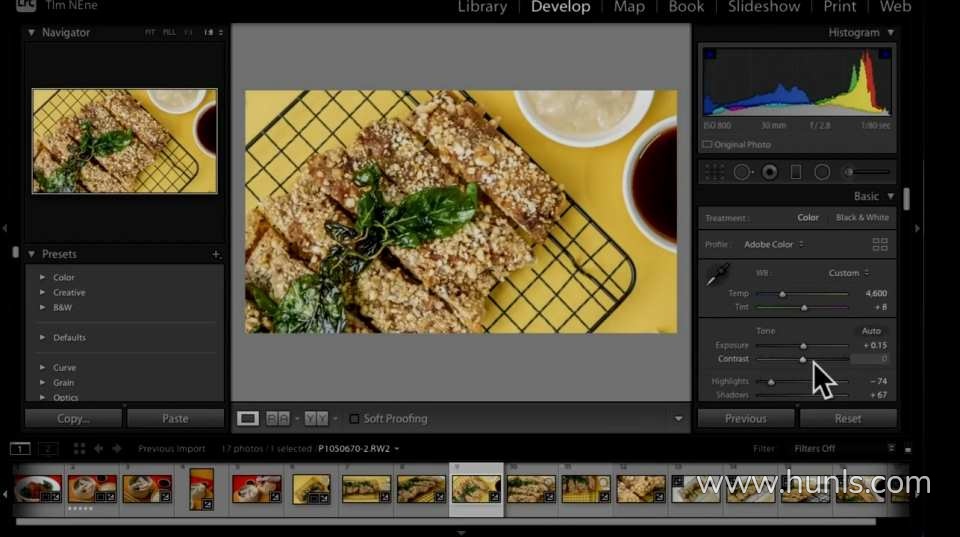Click the Copy... settings button
The height and width of the screenshot is (537, 960).
pos(73,418)
